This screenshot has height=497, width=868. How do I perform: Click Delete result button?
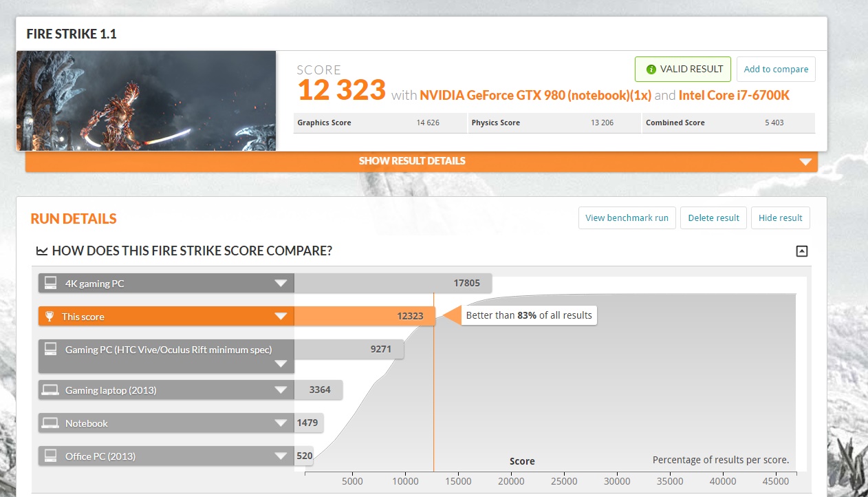pos(713,218)
